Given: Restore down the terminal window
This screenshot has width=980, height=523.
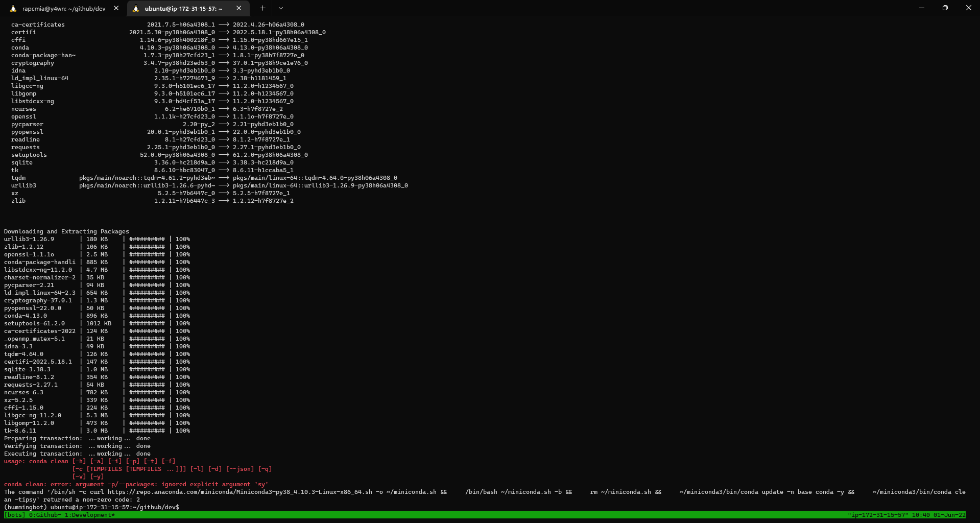Looking at the screenshot, I should click(x=945, y=8).
